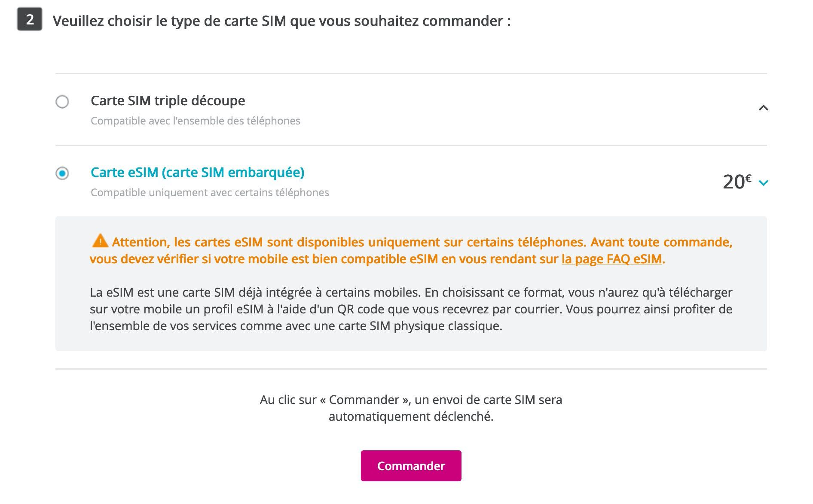Click the "Veuillez choisir le type de carte SIM" heading
This screenshot has height=504, width=813.
pyautogui.click(x=281, y=21)
